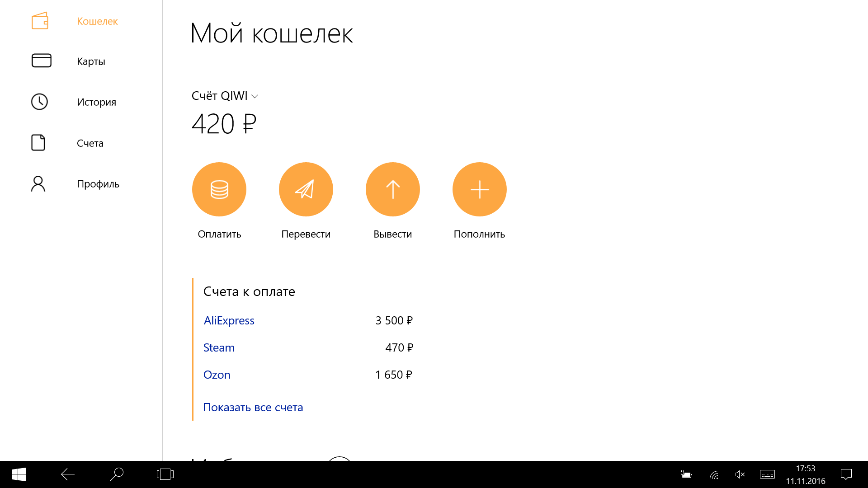Click the Windows Start button
This screenshot has height=488, width=868.
19,474
